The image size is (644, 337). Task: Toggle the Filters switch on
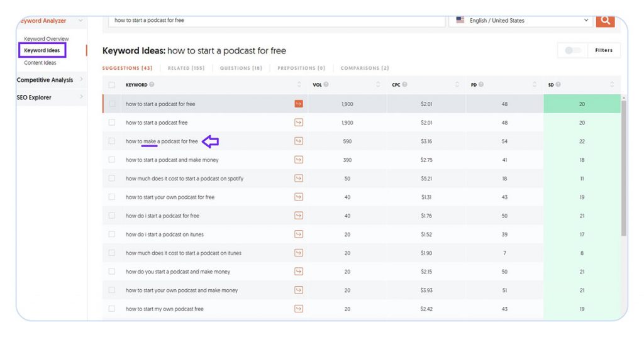572,51
